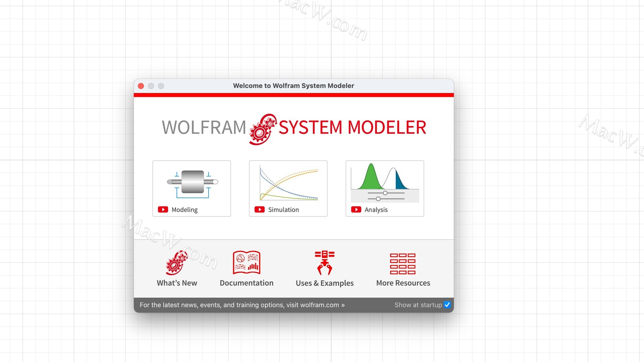The height and width of the screenshot is (362, 644).
Task: Click the System Modeler gear logo
Action: [263, 129]
